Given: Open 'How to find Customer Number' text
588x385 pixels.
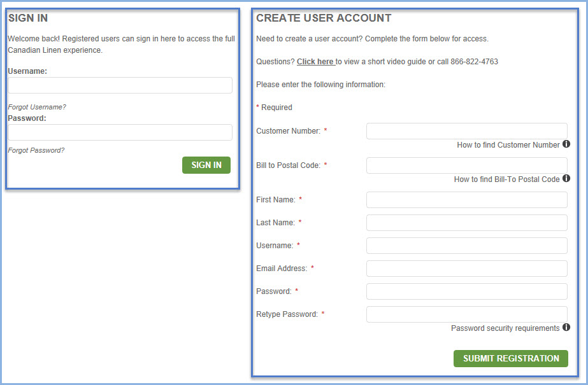Looking at the screenshot, I should point(508,145).
